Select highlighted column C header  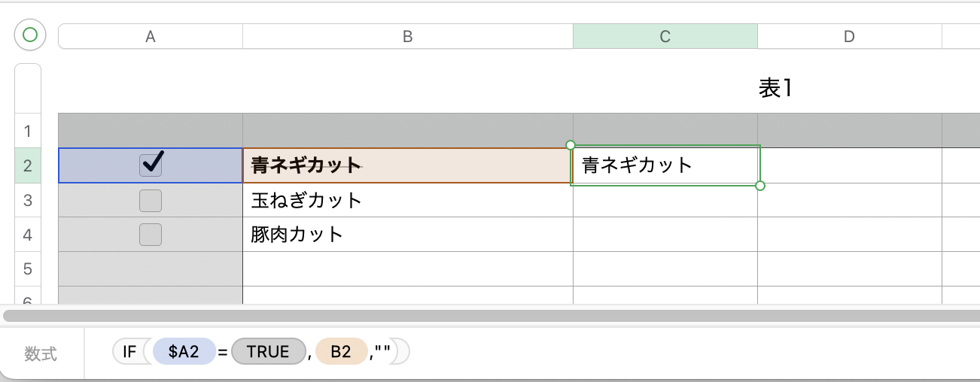coord(665,36)
